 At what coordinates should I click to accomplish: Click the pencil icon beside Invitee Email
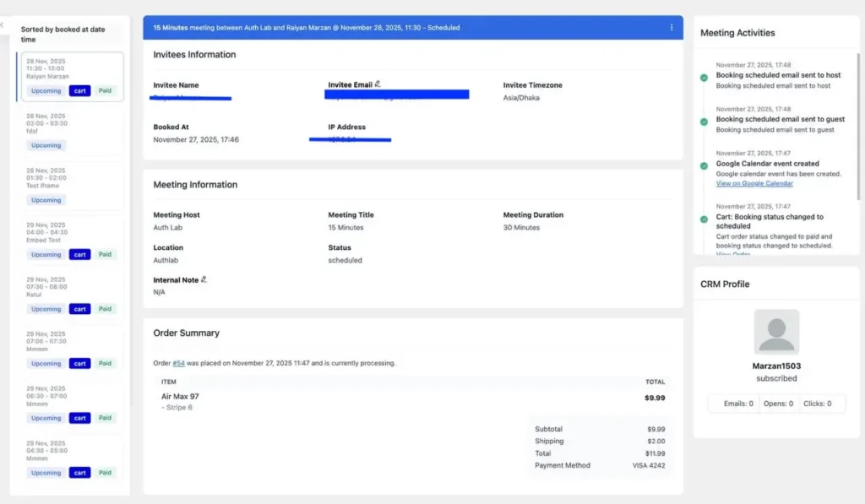pos(378,84)
